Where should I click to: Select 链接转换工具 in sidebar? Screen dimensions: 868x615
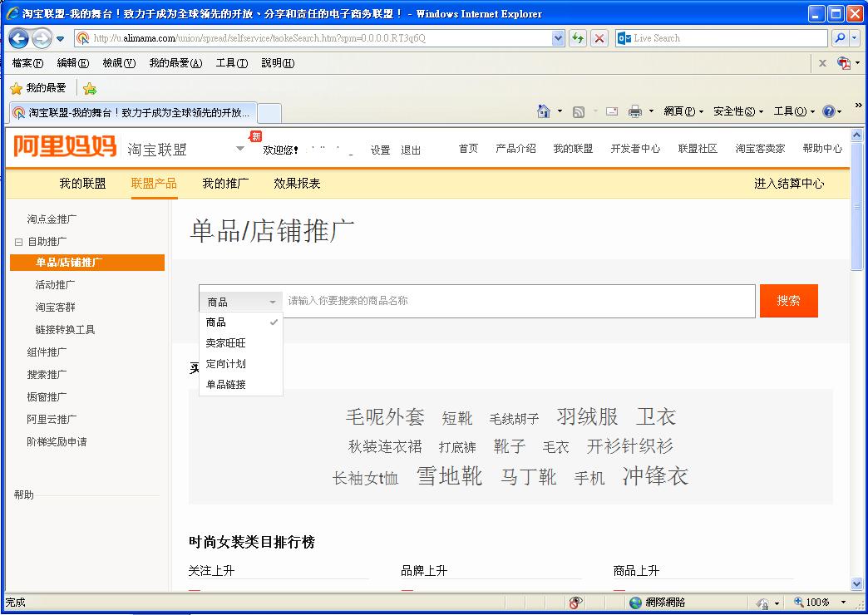click(66, 329)
